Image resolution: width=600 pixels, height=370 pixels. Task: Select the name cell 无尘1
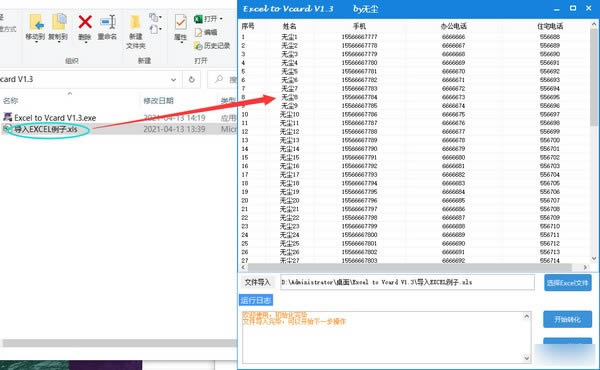289,37
